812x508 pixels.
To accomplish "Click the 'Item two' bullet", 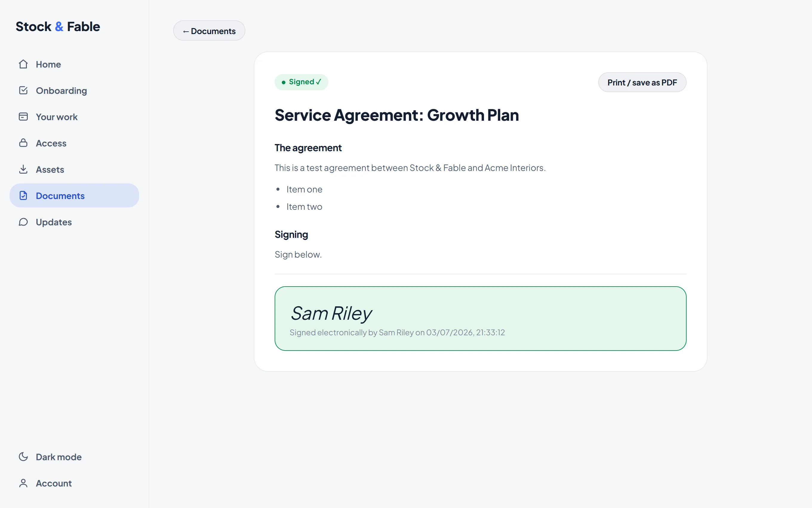I will 304,206.
